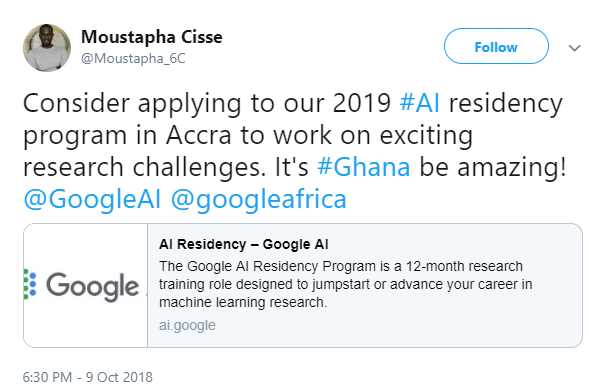Screen dimensions: 589x384
Task: Click the phrase 12-month research in card
Action: click(464, 266)
